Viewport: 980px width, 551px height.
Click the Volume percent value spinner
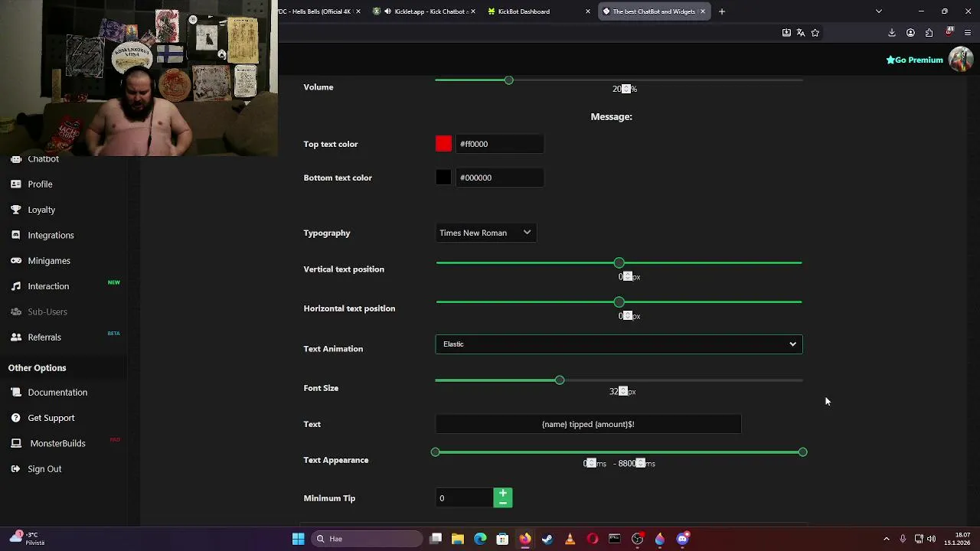click(625, 89)
